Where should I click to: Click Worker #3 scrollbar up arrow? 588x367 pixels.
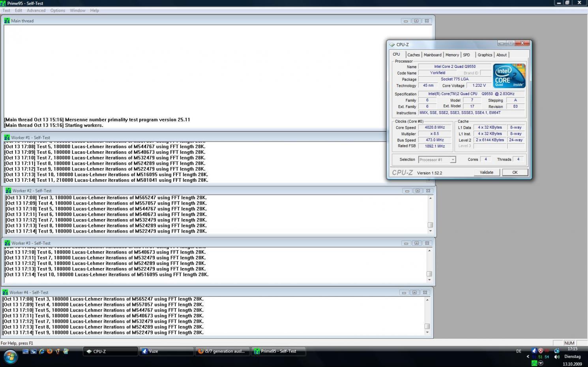coord(429,250)
